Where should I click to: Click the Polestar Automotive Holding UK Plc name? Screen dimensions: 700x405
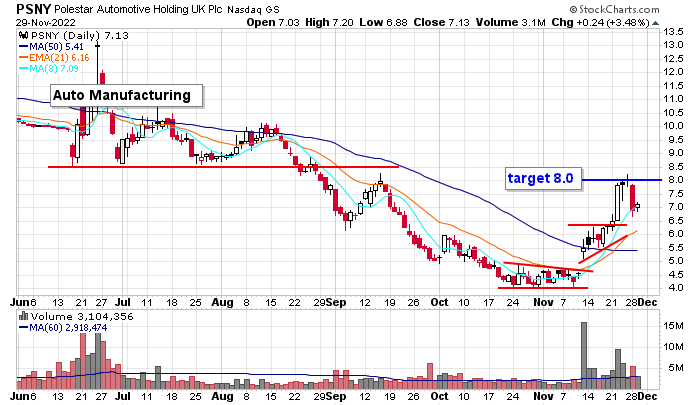click(138, 9)
